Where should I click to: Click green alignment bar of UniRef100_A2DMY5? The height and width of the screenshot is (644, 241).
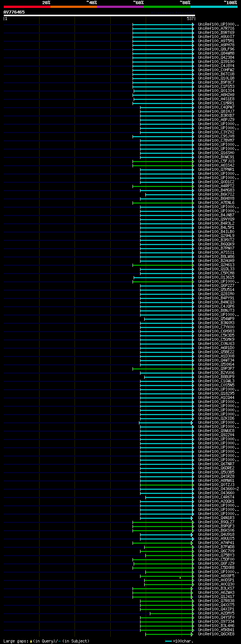coord(171,613)
